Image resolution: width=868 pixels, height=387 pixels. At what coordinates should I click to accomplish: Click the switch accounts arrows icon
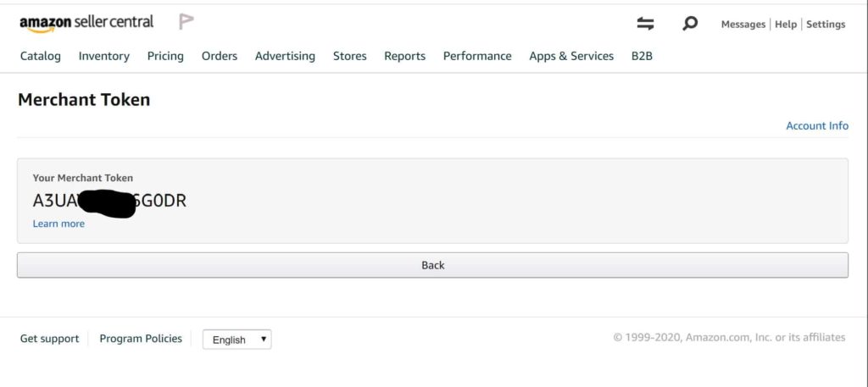[645, 23]
